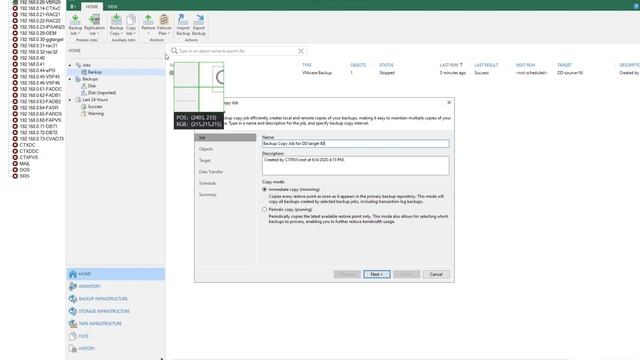Sort by the Status column header
This screenshot has height=360, width=640.
pos(386,65)
